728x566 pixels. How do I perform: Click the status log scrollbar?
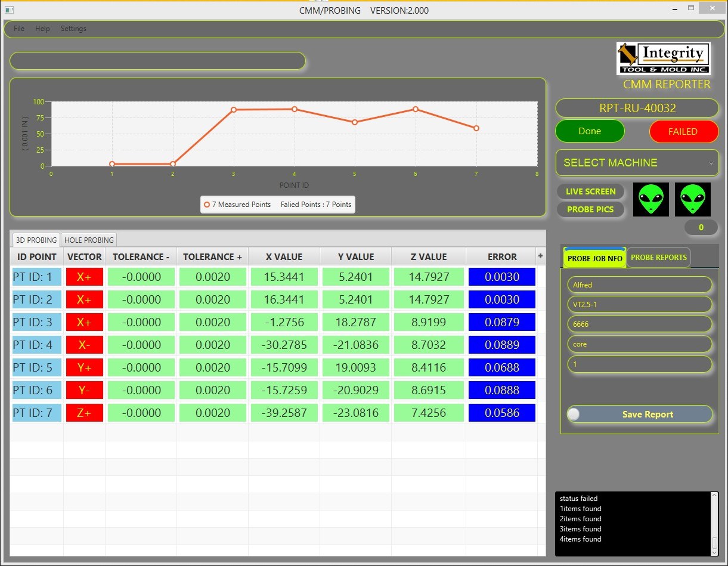pyautogui.click(x=714, y=524)
